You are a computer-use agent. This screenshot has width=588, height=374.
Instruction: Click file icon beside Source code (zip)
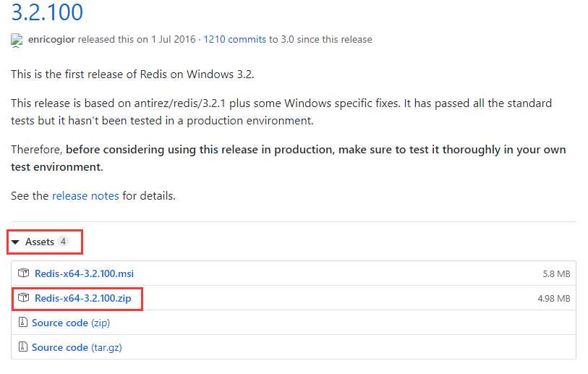click(23, 322)
